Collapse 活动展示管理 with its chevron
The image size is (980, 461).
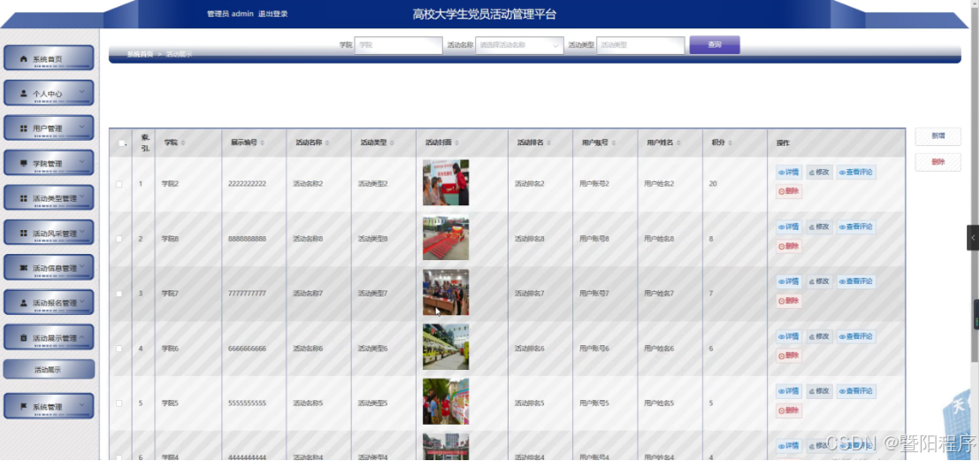[x=82, y=336]
